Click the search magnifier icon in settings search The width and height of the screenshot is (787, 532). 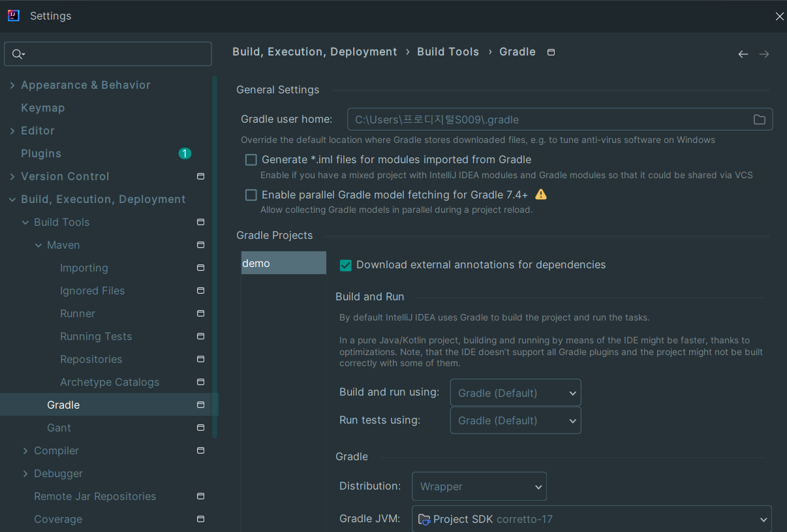pyautogui.click(x=18, y=54)
